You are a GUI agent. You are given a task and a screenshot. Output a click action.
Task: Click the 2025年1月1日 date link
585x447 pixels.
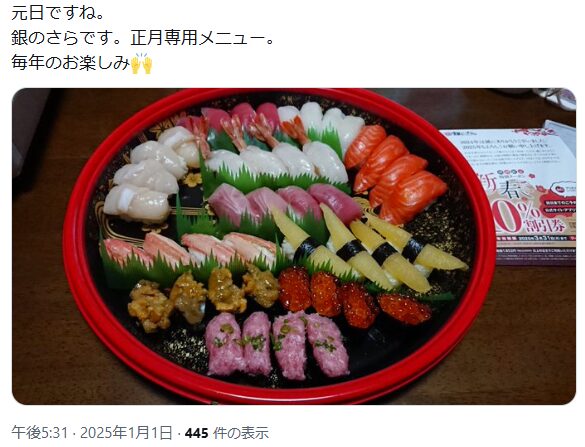click(126, 433)
